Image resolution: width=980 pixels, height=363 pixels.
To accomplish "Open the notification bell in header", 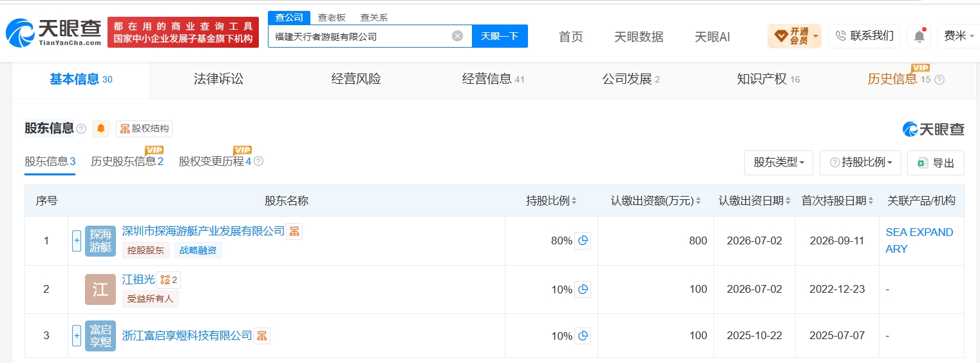I will (919, 36).
